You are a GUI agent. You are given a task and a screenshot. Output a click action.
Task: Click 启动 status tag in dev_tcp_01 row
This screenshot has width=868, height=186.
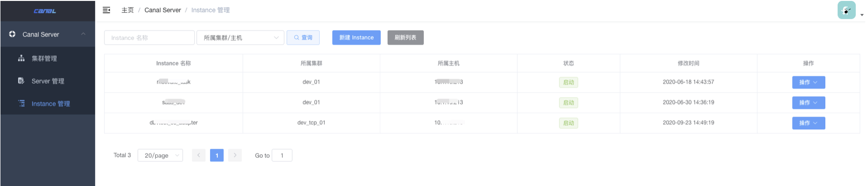click(x=568, y=123)
